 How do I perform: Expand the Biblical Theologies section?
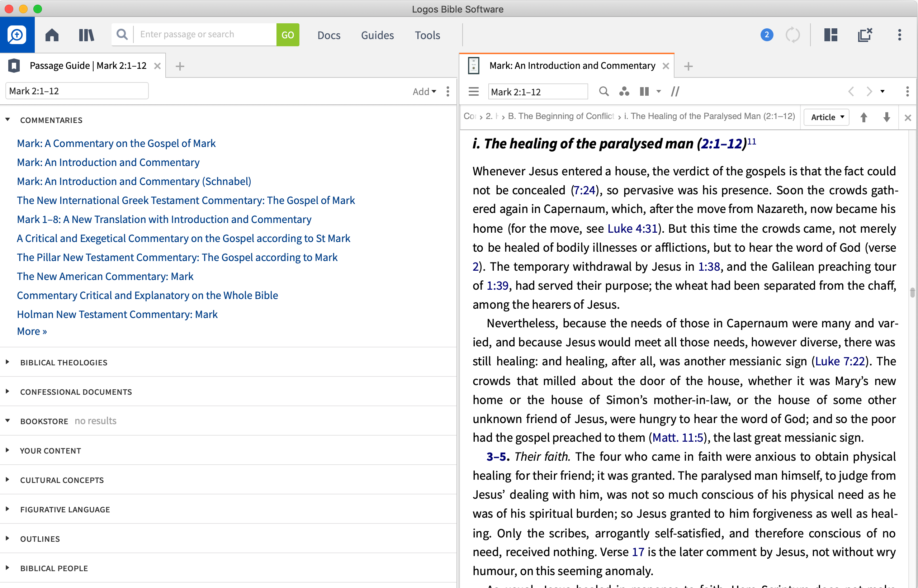[8, 361]
